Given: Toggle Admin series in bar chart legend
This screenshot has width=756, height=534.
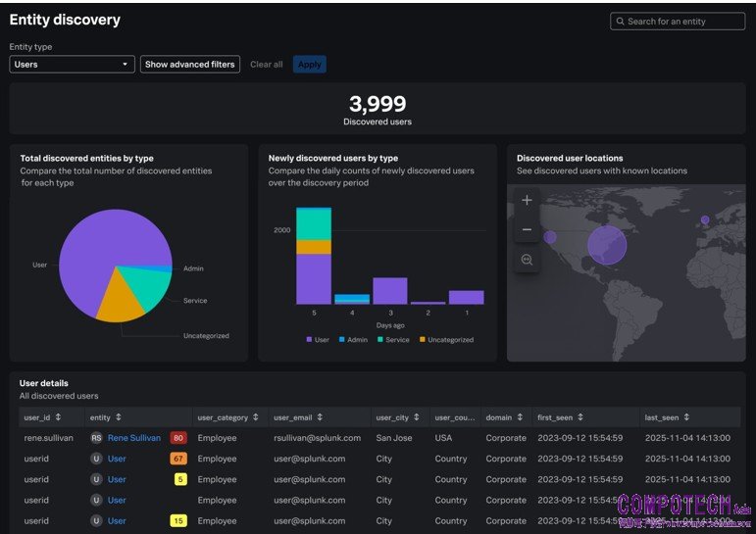Looking at the screenshot, I should [351, 340].
